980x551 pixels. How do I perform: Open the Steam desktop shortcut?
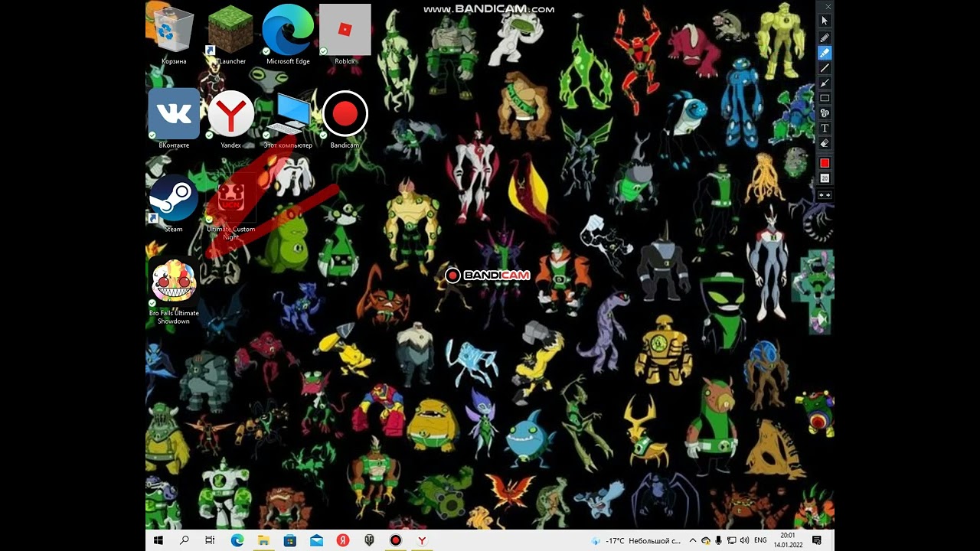[x=174, y=202]
